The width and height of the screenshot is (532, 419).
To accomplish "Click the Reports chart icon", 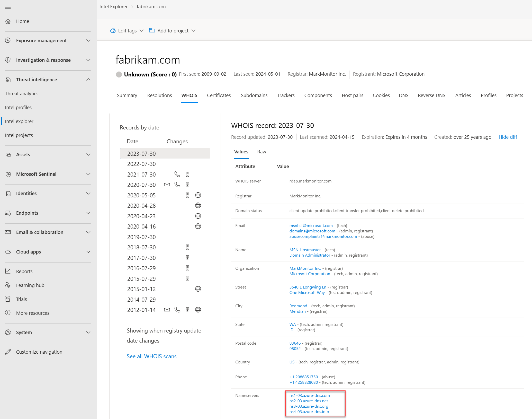I will pos(8,271).
